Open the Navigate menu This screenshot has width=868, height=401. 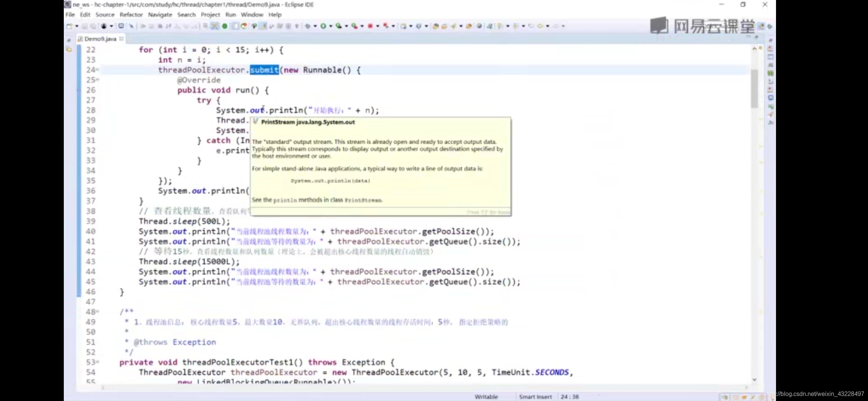click(160, 14)
